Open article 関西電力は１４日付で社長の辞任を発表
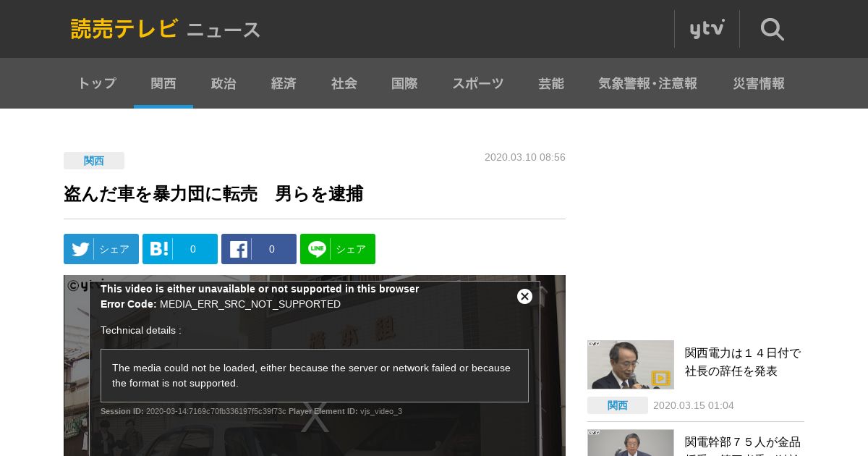Screen dimensions: 868x456 (x=743, y=362)
